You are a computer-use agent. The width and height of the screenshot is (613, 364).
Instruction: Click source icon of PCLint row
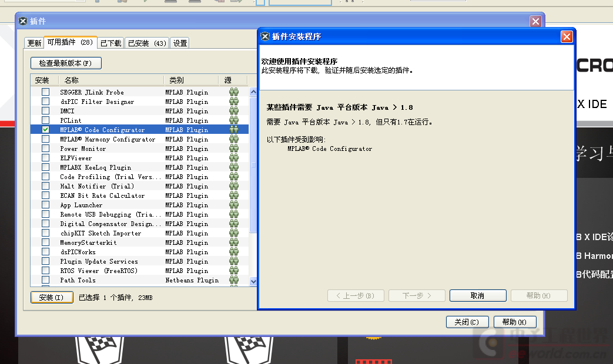(234, 120)
